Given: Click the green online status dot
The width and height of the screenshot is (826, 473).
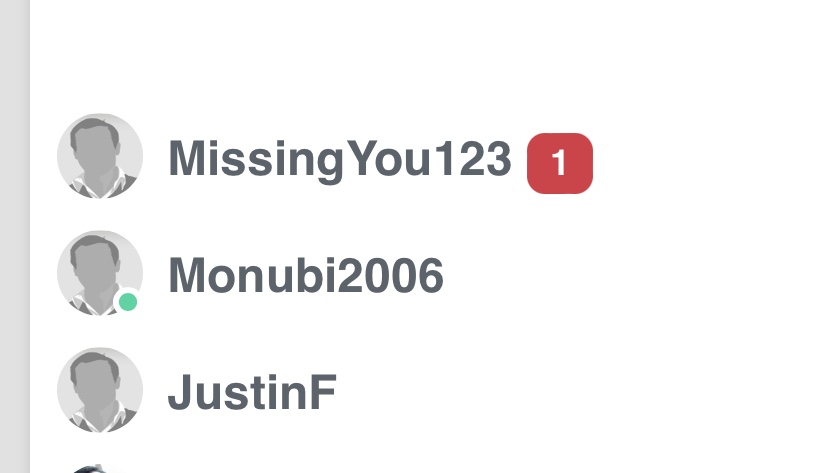Looking at the screenshot, I should [x=128, y=302].
